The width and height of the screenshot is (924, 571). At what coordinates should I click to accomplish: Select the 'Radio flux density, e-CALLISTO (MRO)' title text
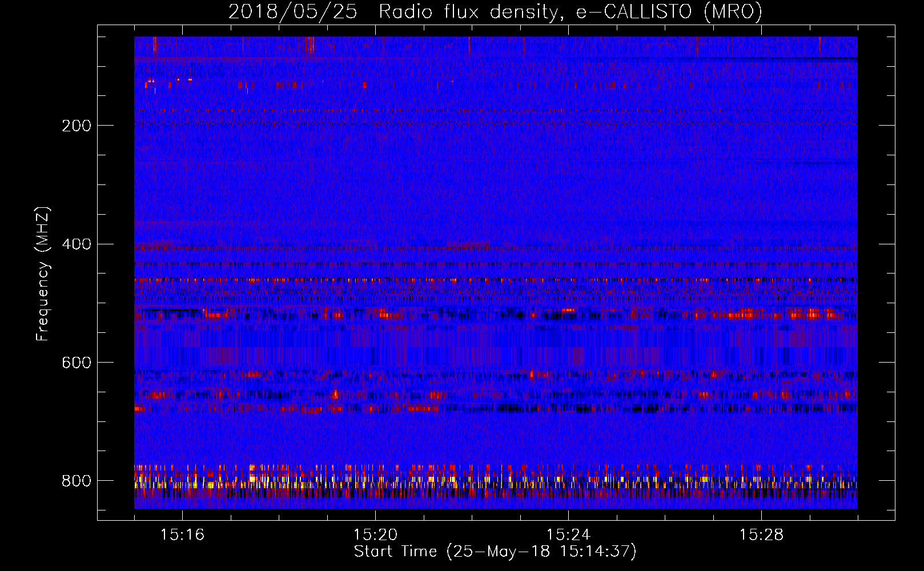point(571,12)
